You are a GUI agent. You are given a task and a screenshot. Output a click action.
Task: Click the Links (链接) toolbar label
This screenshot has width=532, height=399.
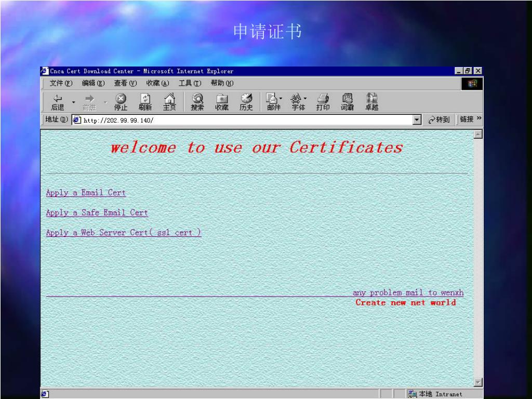[467, 119]
